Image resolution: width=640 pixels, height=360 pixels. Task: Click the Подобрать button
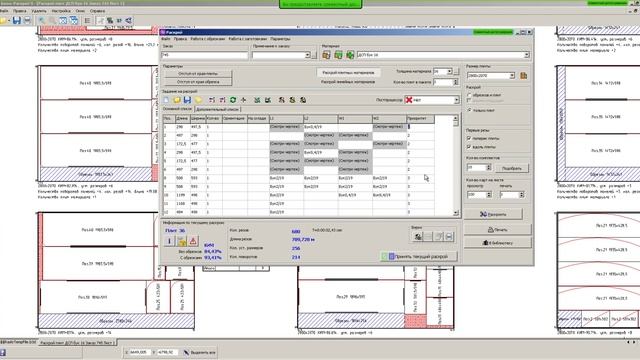point(512,168)
